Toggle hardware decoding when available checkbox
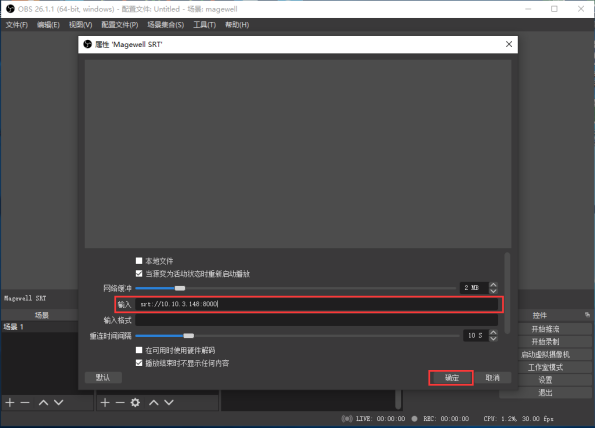 click(139, 350)
